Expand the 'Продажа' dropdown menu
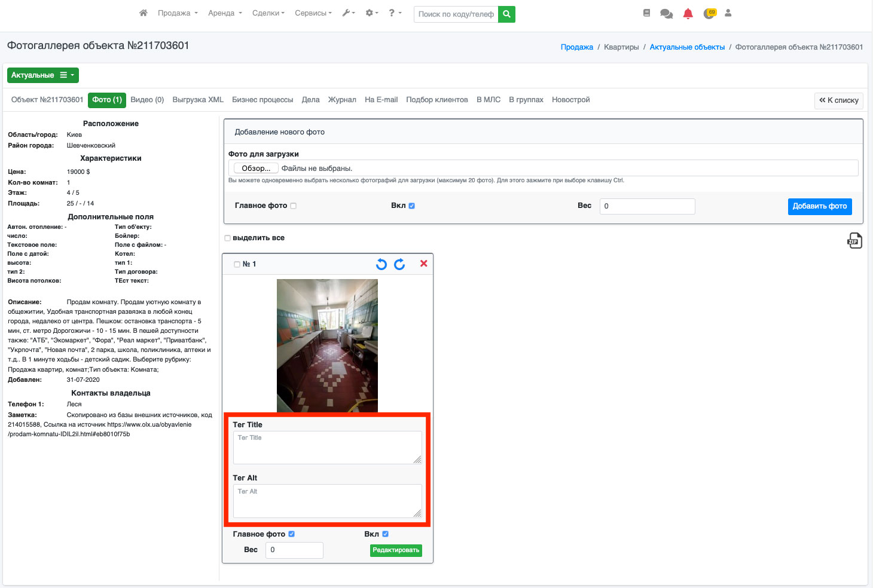Viewport: 873px width, 588px height. coord(178,13)
